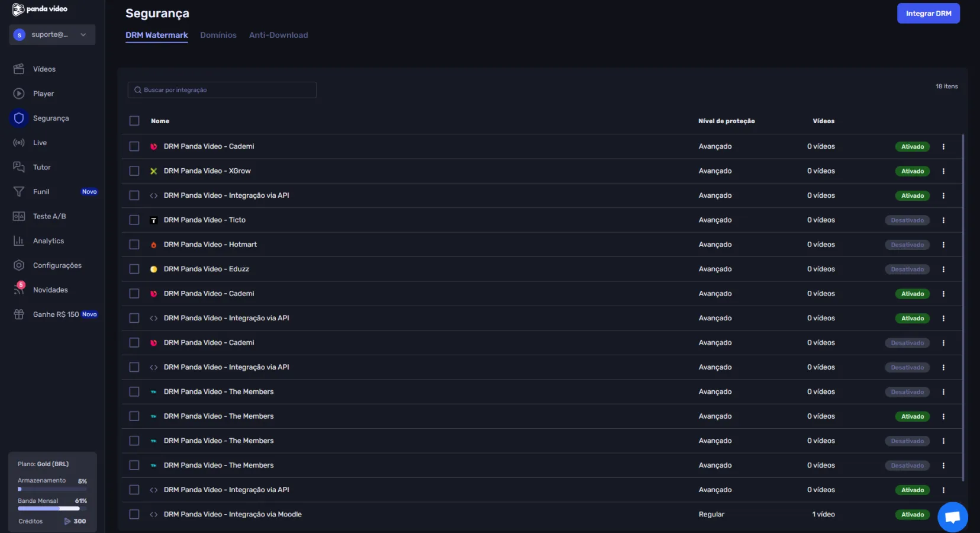
Task: Open Novidades icon with notification badge
Action: (x=19, y=289)
